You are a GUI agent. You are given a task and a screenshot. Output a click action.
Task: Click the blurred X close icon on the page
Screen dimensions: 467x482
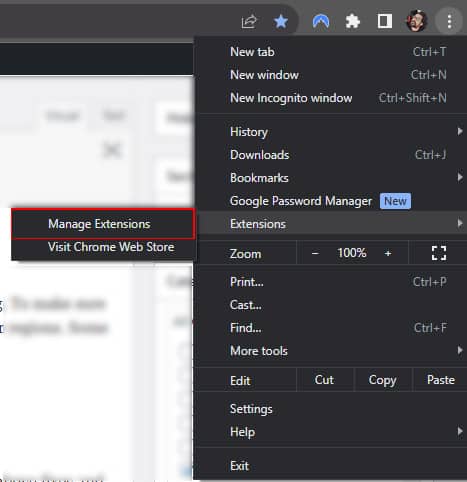(112, 150)
